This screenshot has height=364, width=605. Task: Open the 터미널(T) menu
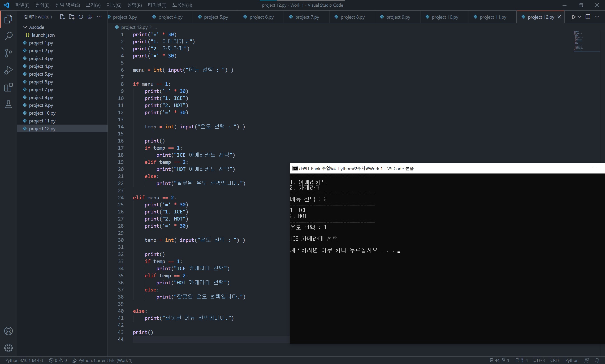(157, 5)
